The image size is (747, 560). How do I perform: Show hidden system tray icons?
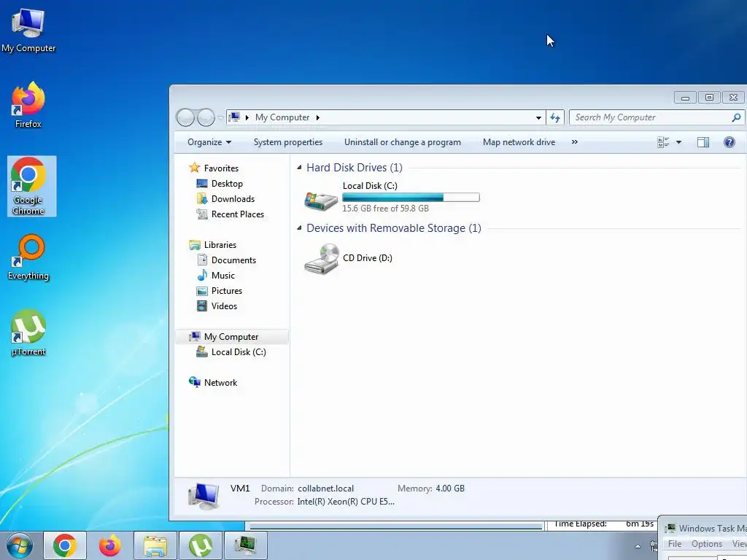tap(638, 546)
